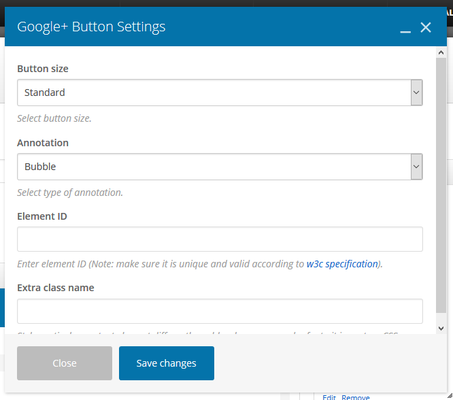Click the Extra class name field

pos(220,311)
